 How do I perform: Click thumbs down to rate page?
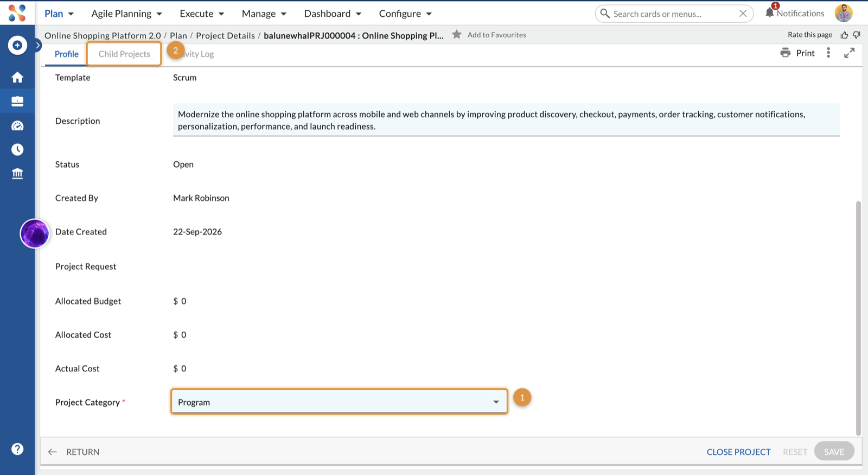[x=857, y=35]
